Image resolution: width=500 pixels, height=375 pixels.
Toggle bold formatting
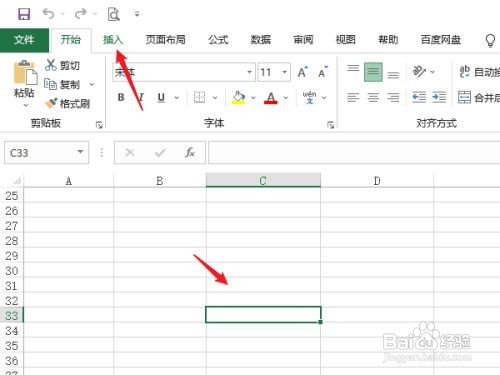pyautogui.click(x=121, y=97)
